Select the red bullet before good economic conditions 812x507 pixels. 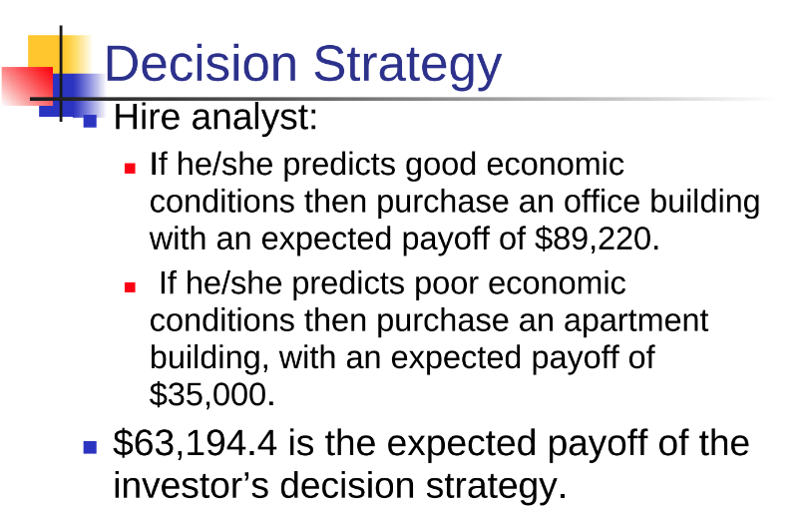pyautogui.click(x=130, y=168)
